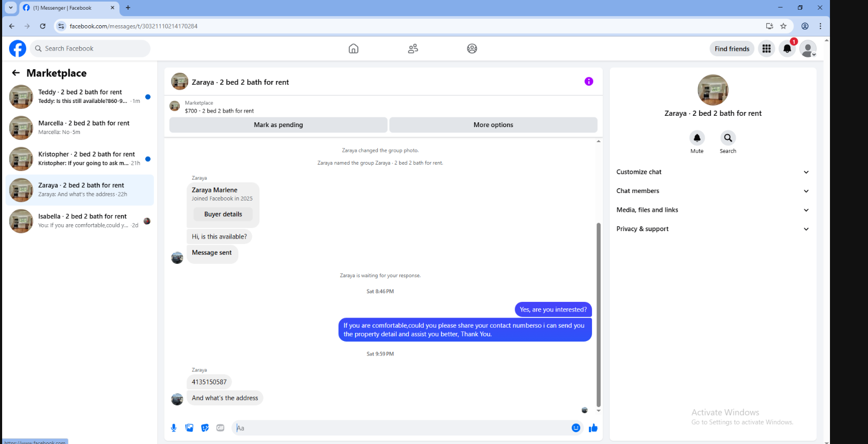Mute the conversation with bell icon
The width and height of the screenshot is (868, 444).
(697, 138)
